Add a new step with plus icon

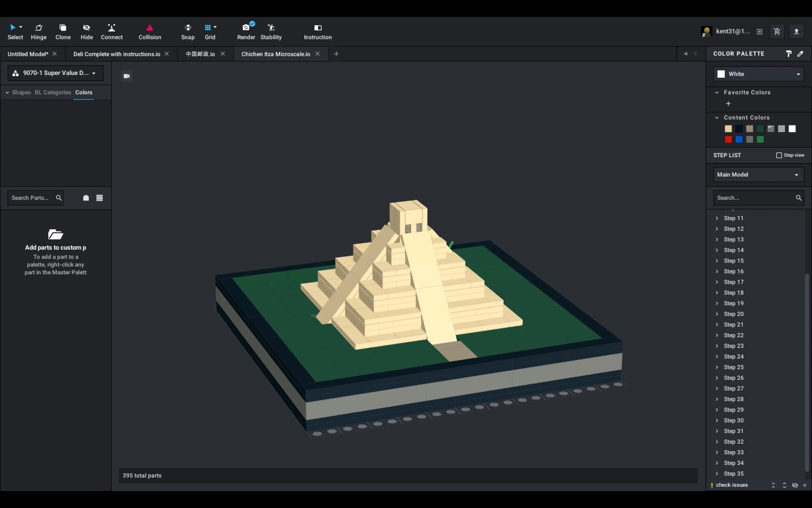tap(805, 485)
